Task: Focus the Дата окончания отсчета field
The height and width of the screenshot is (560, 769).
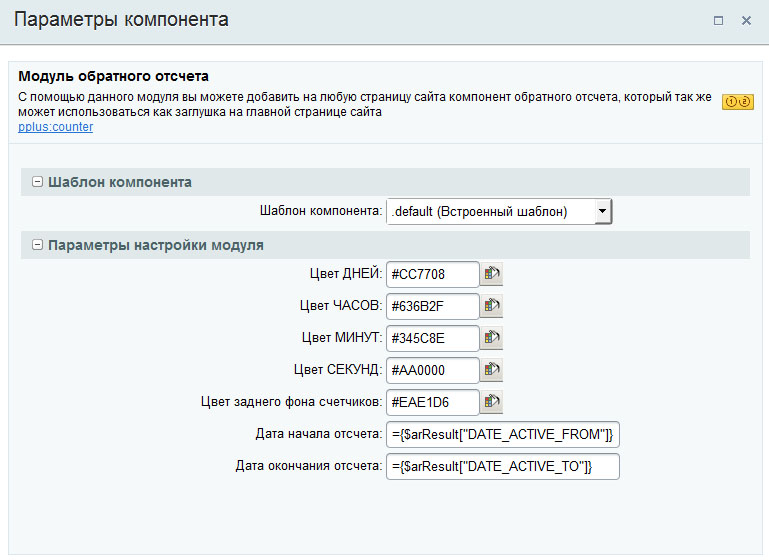Action: point(502,466)
